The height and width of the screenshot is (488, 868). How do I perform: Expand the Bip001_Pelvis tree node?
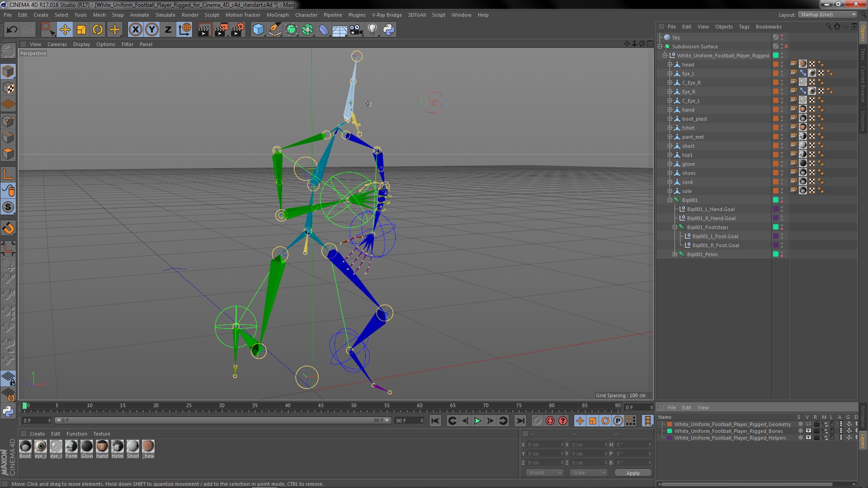coord(675,254)
